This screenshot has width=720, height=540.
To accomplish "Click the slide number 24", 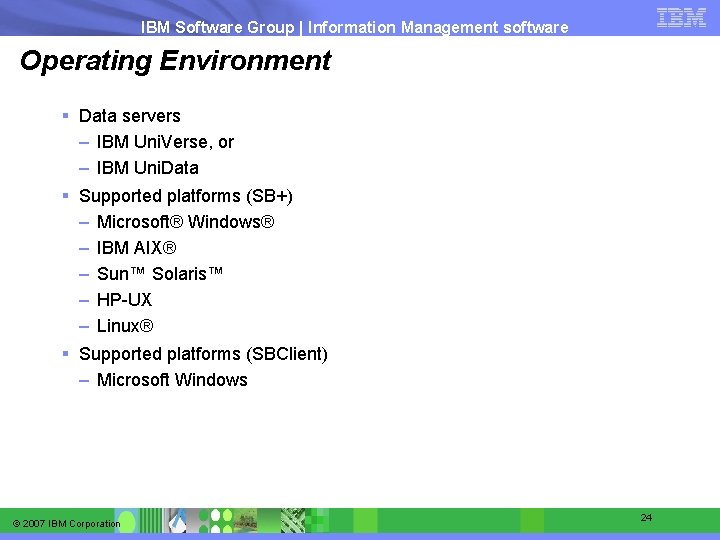I will pos(647,518).
